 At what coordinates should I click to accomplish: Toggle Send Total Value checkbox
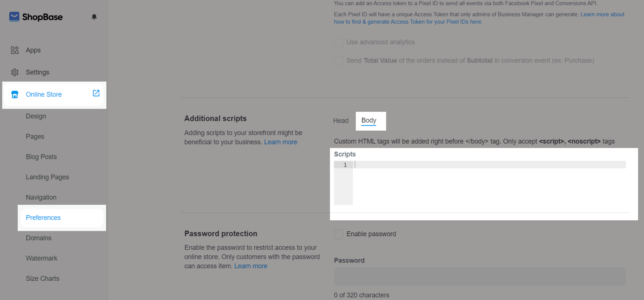click(339, 61)
